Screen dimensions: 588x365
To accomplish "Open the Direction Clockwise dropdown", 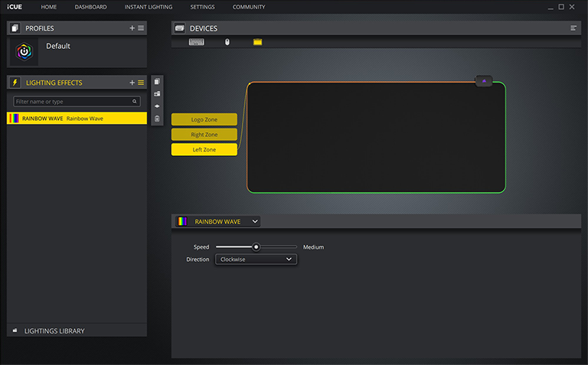I will pyautogui.click(x=256, y=259).
